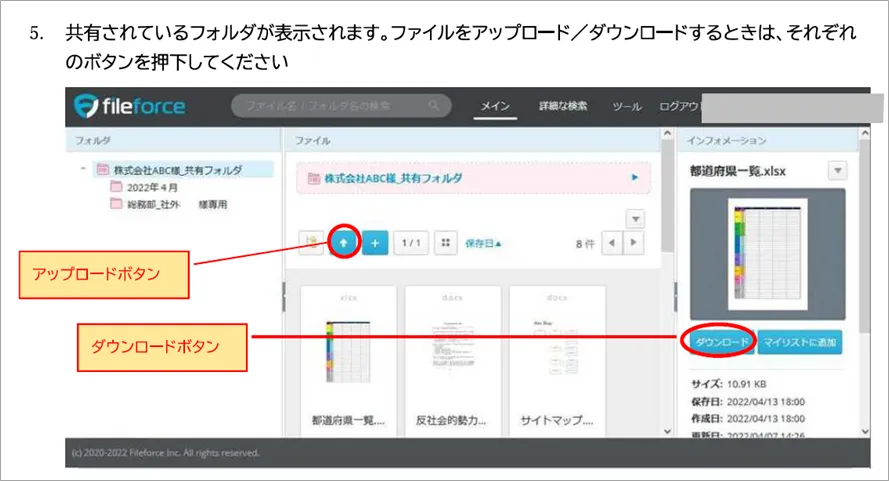The height and width of the screenshot is (481, 889).
Task: Collapse the 株式会社ABC様_共有フォルダ tree node
Action: click(83, 168)
